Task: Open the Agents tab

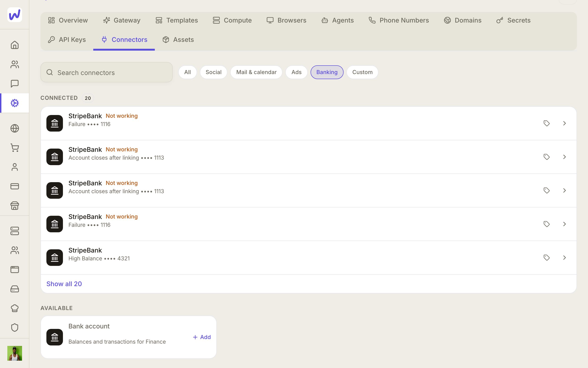Action: coord(337,20)
